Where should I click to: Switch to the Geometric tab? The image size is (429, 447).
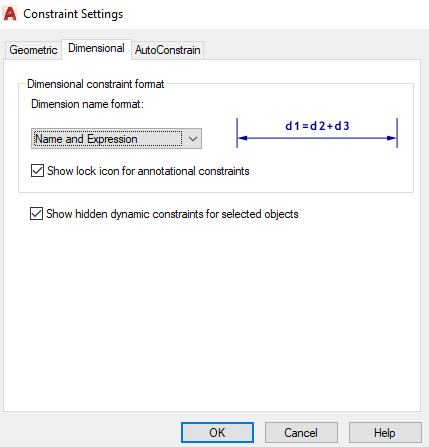33,50
